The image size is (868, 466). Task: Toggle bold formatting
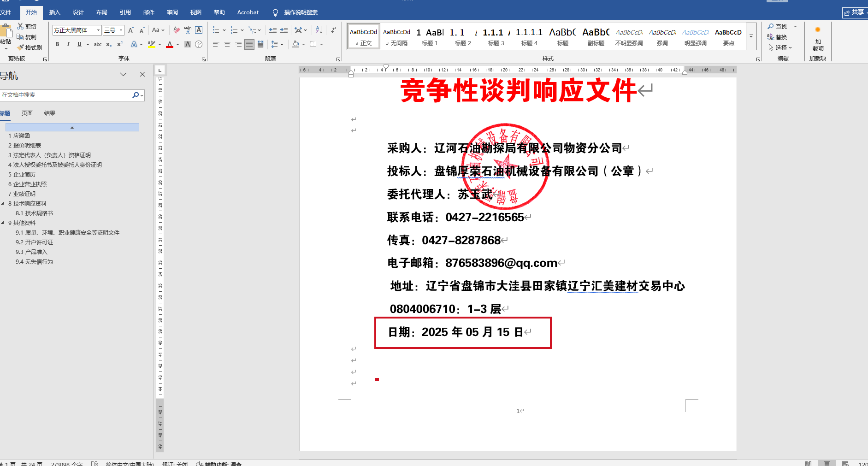pos(57,44)
